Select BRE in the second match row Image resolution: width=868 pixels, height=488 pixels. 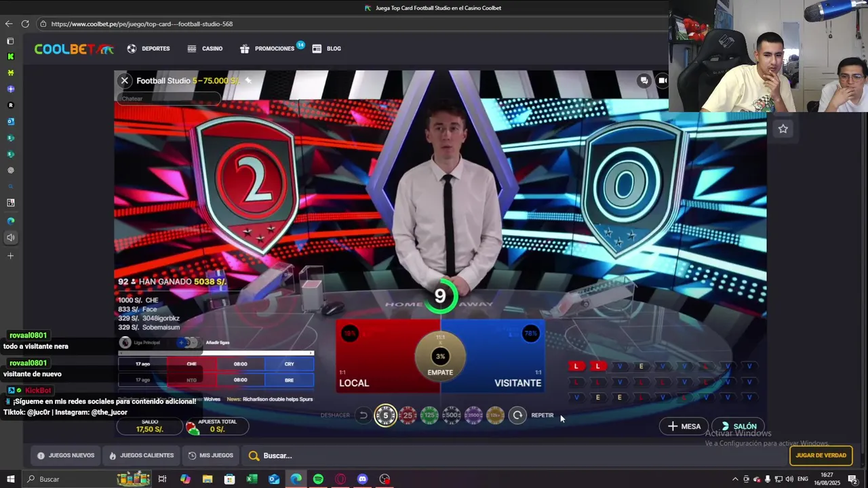point(290,380)
